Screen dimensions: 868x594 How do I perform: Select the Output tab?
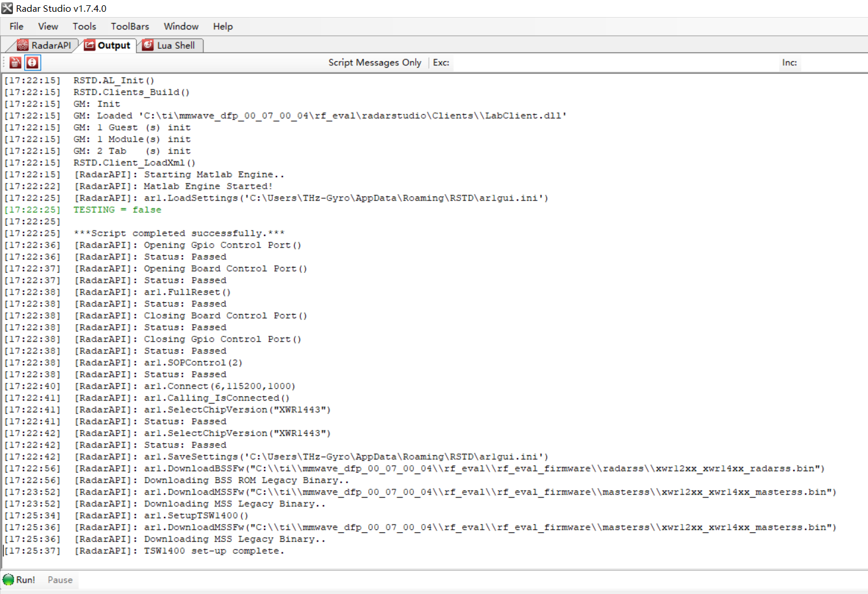coord(107,45)
